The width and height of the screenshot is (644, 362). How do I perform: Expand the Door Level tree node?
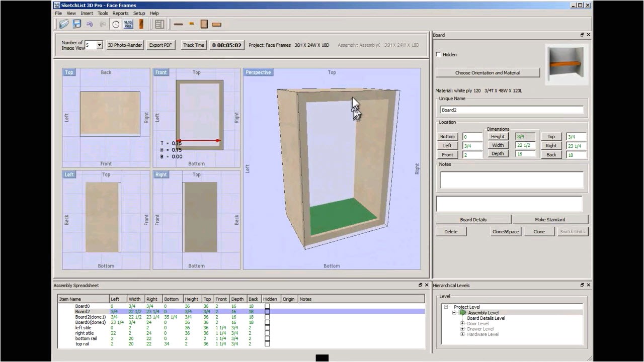tap(462, 324)
